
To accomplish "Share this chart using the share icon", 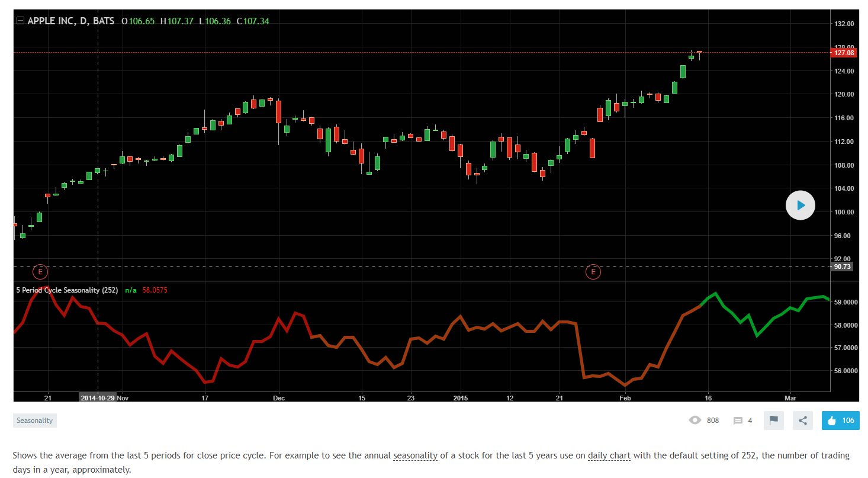I will click(x=803, y=421).
